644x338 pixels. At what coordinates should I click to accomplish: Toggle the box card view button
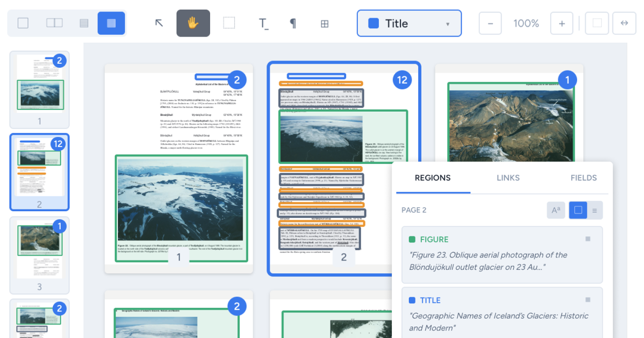(x=577, y=210)
